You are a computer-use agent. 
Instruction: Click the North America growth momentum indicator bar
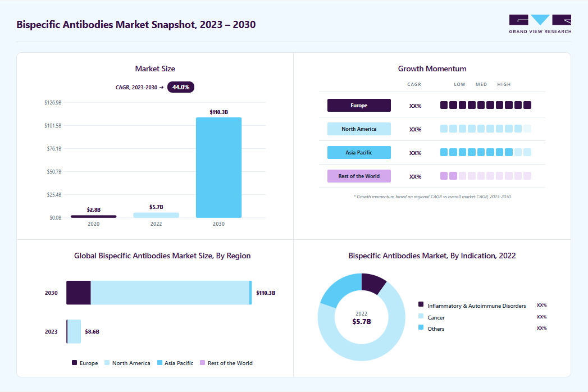pos(486,129)
